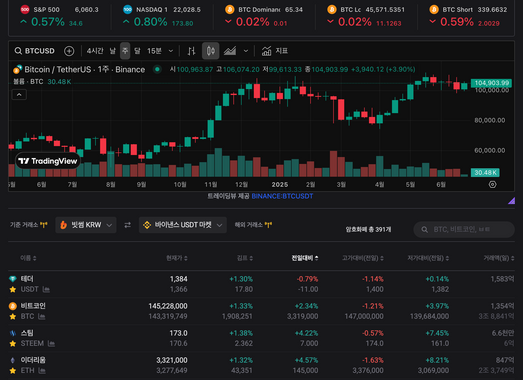
Task: Expand the chart style dropdown chevron
Action: coord(246,51)
